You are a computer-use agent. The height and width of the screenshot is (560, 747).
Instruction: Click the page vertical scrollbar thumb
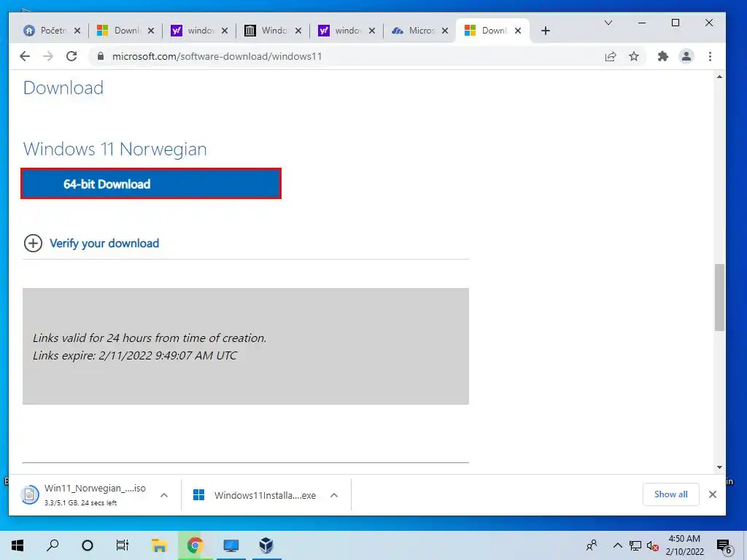point(719,297)
